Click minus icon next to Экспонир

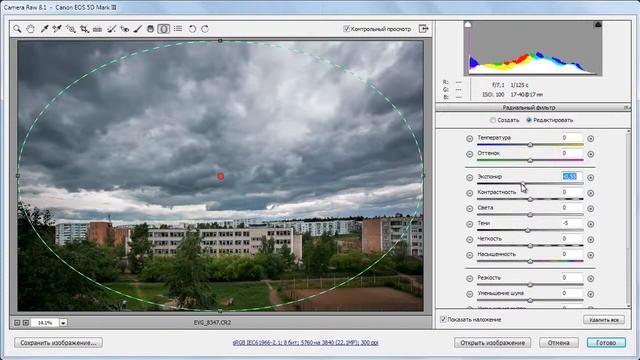(x=469, y=178)
